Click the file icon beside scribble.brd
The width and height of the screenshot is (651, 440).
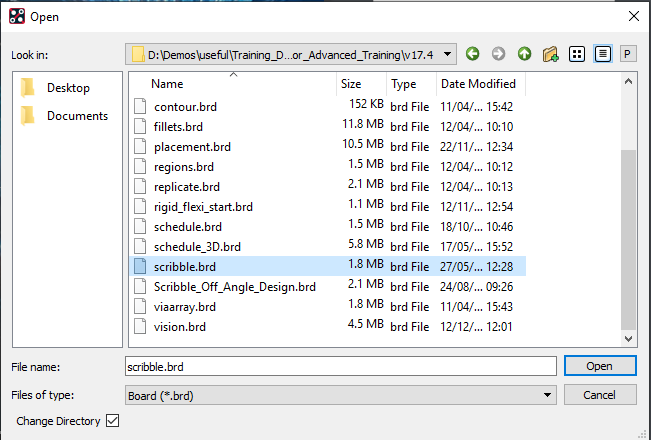coord(140,266)
